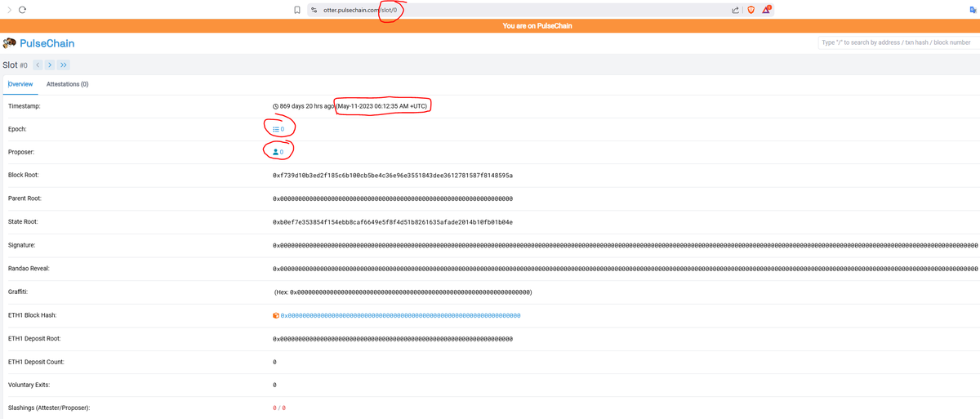Click the 'Signature:' label
The width and height of the screenshot is (980, 419).
point(21,245)
